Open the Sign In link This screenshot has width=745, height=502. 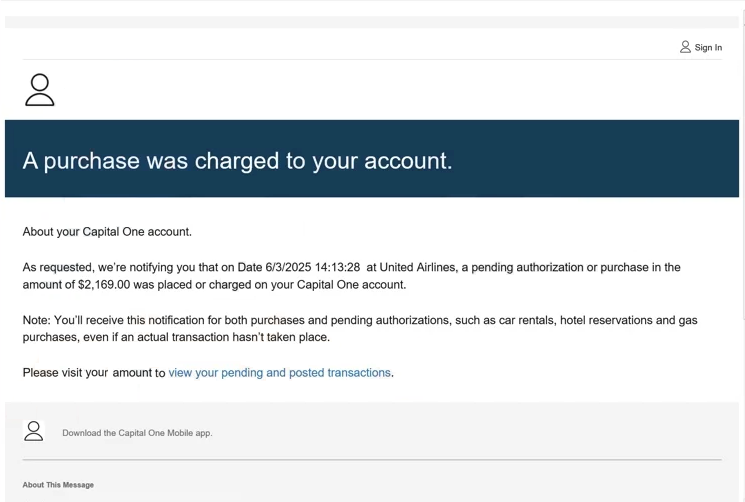point(708,47)
